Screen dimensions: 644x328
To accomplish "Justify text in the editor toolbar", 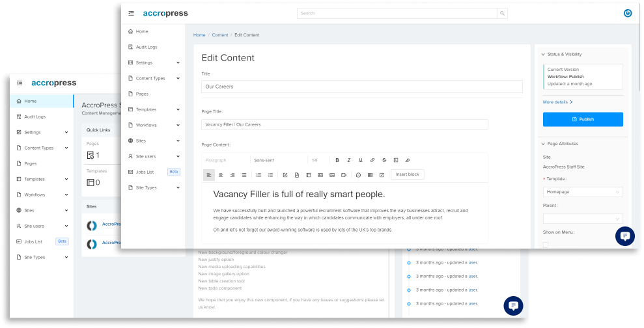I will [244, 175].
